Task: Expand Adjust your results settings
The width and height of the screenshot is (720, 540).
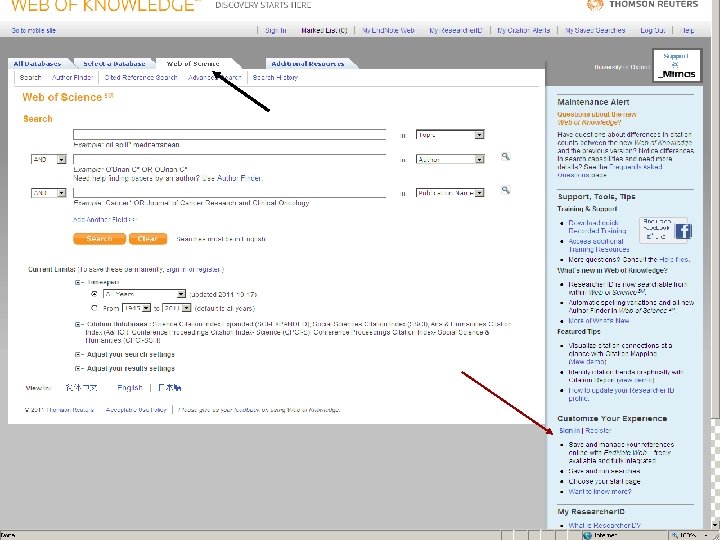Action: 78,368
